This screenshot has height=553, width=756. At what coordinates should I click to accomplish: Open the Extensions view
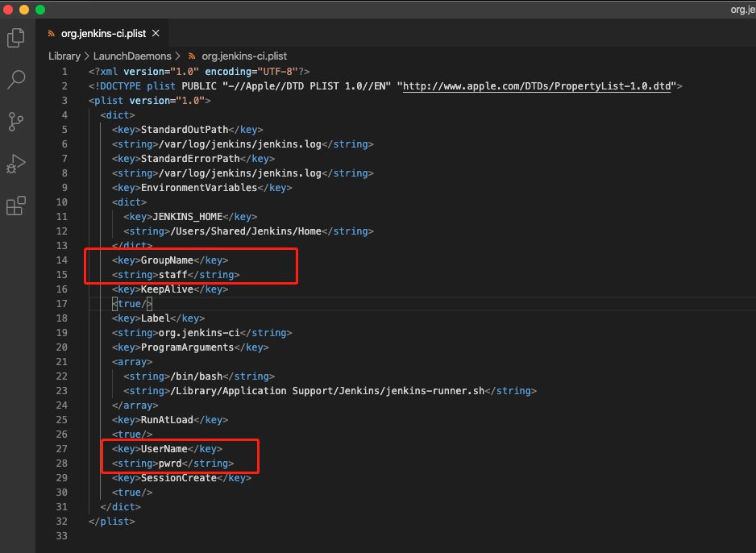click(x=16, y=206)
